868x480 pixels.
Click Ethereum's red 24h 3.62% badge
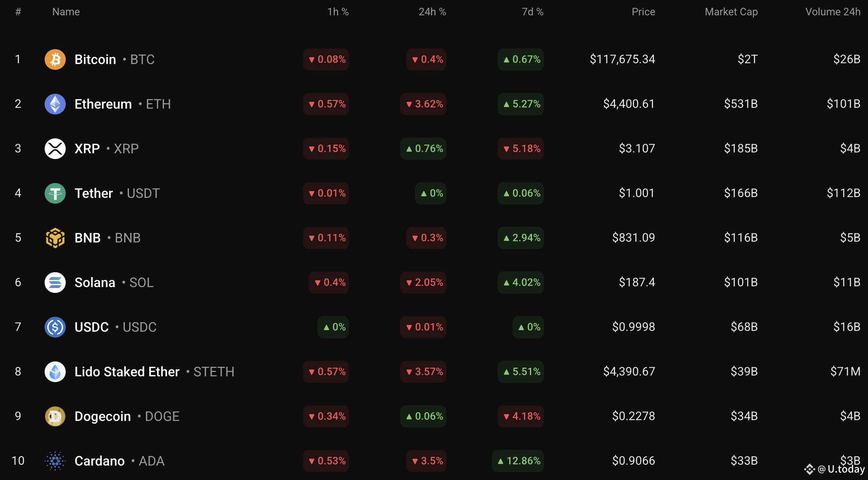pyautogui.click(x=423, y=104)
